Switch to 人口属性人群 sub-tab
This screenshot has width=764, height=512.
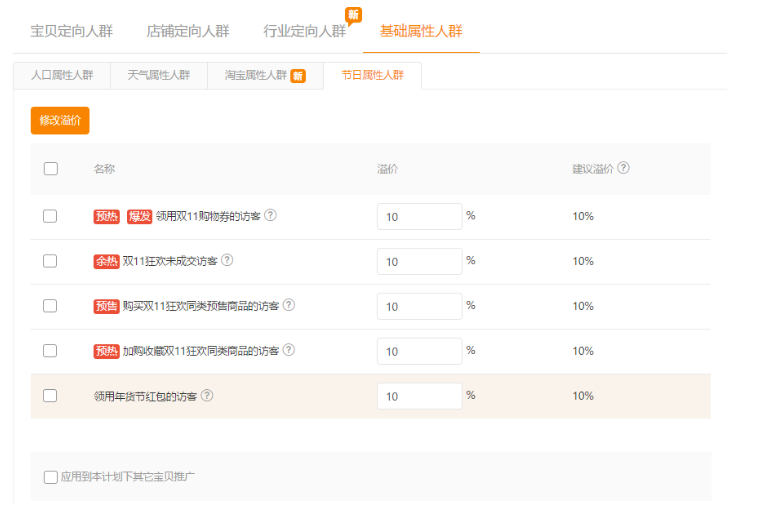62,75
